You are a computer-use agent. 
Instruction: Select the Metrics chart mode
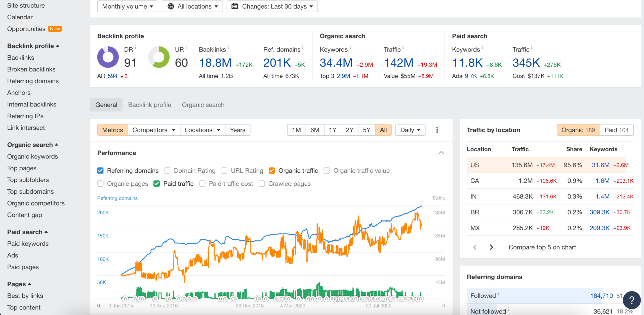(112, 130)
